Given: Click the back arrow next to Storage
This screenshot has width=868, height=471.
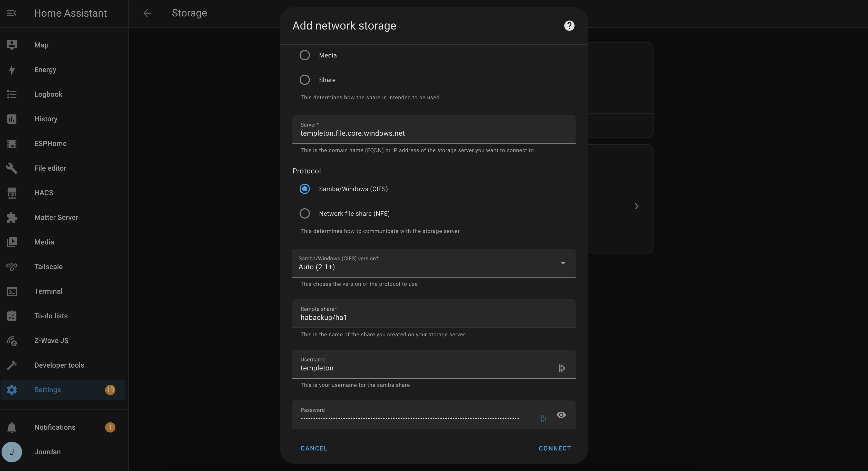Looking at the screenshot, I should click(147, 13).
